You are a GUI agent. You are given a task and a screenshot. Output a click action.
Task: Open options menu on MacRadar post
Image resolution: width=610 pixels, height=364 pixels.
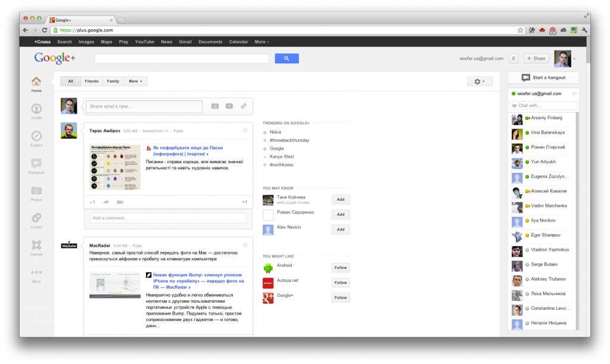(x=245, y=245)
